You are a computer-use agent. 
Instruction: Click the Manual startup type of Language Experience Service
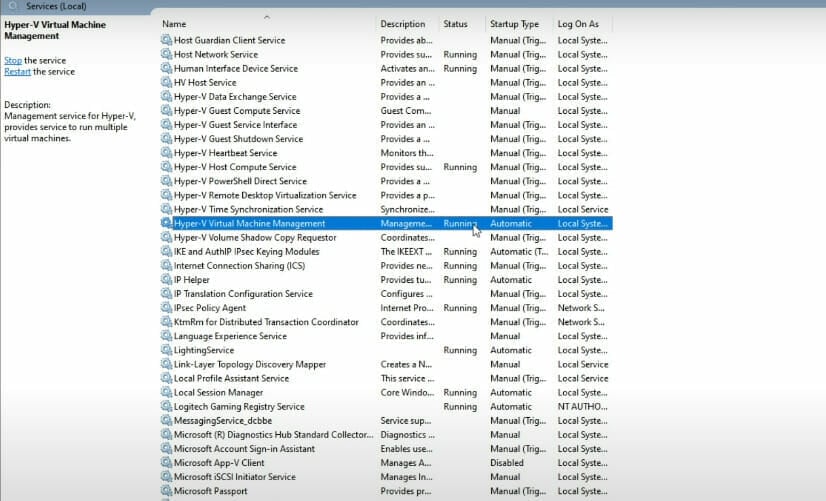(505, 336)
